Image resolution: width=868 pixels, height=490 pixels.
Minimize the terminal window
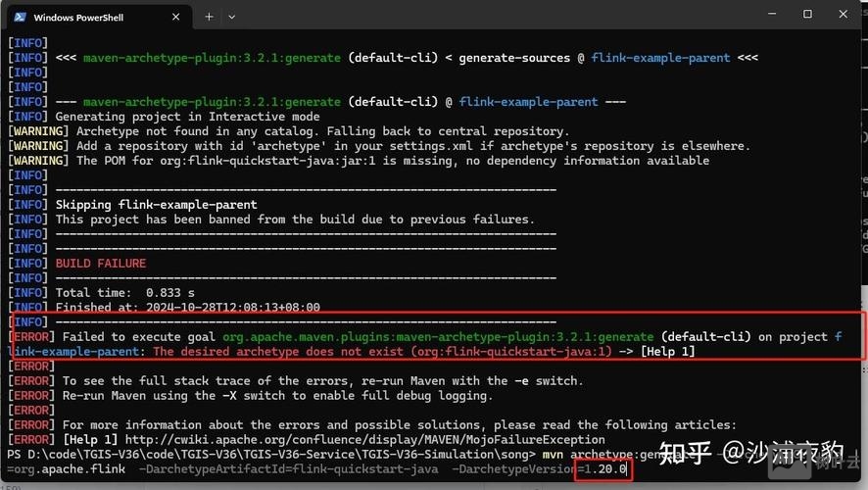762,15
